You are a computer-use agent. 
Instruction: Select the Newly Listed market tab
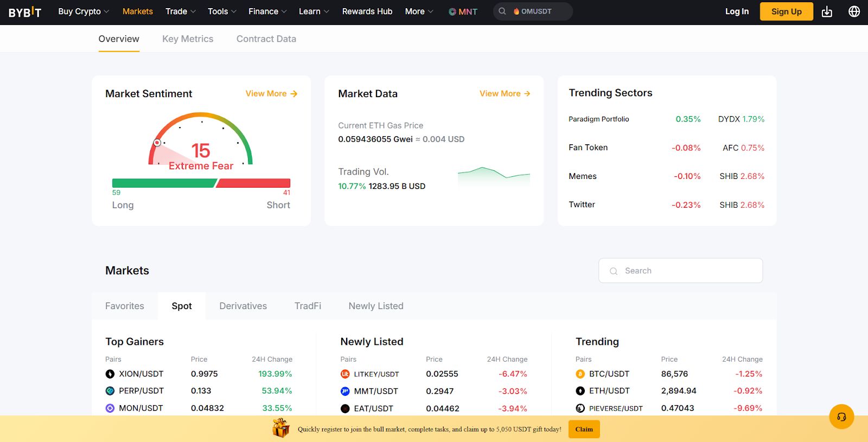pyautogui.click(x=376, y=306)
